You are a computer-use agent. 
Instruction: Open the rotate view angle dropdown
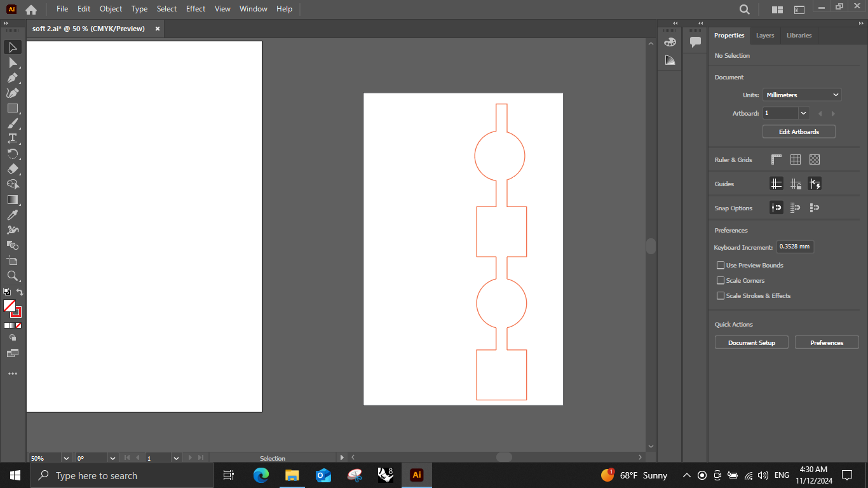tap(112, 457)
